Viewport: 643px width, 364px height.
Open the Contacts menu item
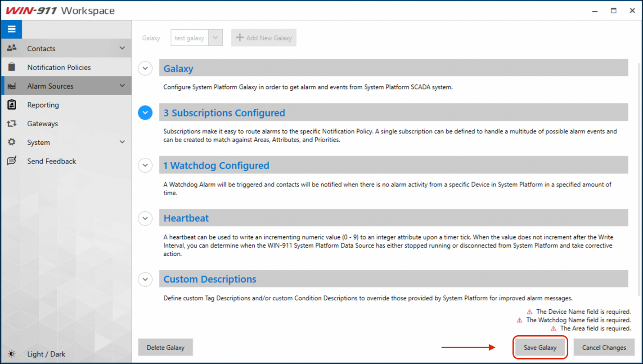pos(67,48)
